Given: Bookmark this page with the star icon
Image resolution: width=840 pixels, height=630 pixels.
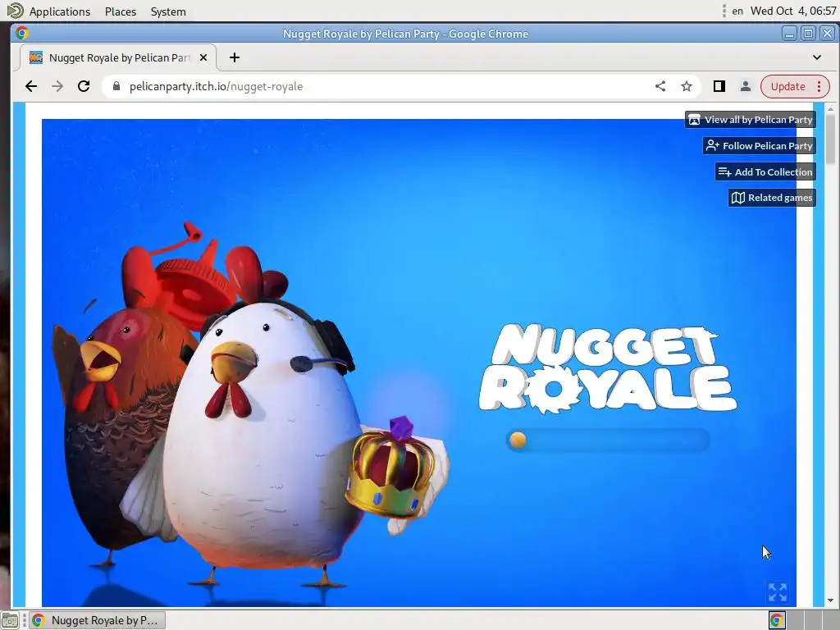Looking at the screenshot, I should coord(687,86).
